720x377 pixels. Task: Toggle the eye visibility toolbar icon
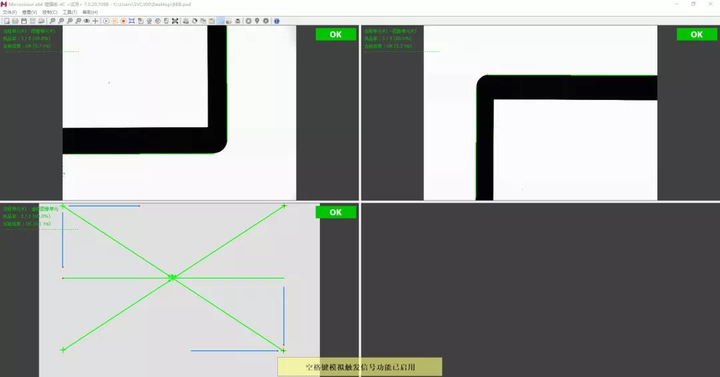click(x=87, y=21)
